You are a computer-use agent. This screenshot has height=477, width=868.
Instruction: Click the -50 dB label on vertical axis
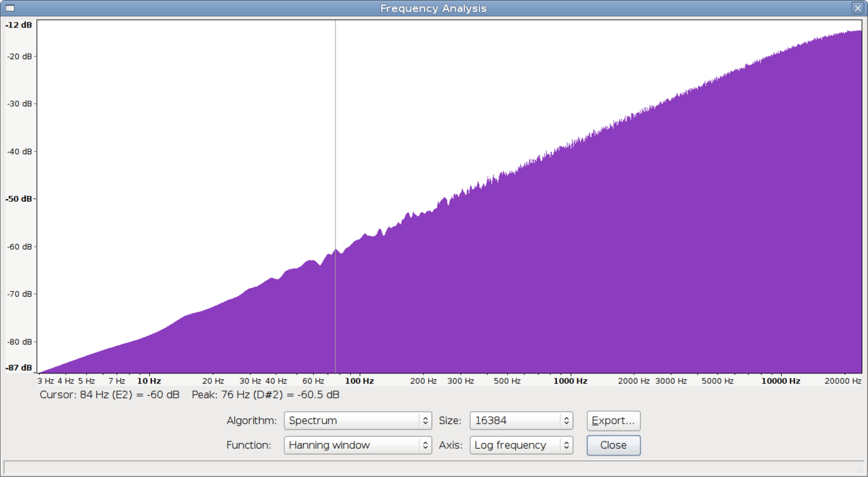[20, 199]
